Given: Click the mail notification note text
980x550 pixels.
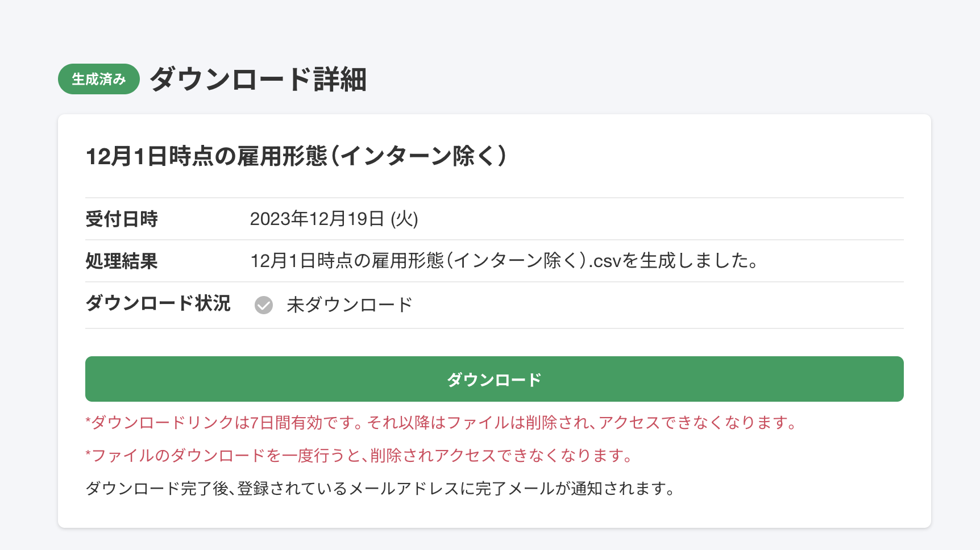Looking at the screenshot, I should [x=380, y=487].
